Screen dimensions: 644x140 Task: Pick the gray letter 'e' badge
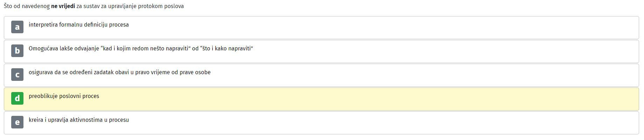17,122
